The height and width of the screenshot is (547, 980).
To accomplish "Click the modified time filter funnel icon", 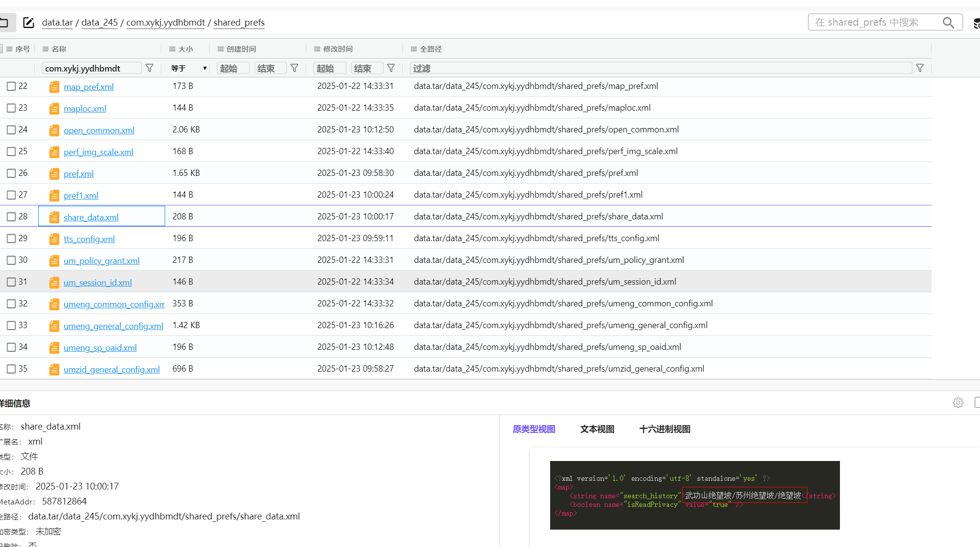I will click(x=391, y=68).
